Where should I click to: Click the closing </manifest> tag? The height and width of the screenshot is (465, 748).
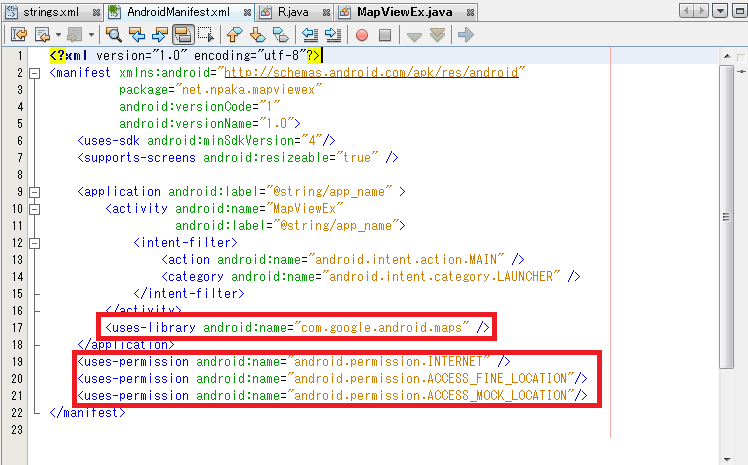(x=87, y=413)
